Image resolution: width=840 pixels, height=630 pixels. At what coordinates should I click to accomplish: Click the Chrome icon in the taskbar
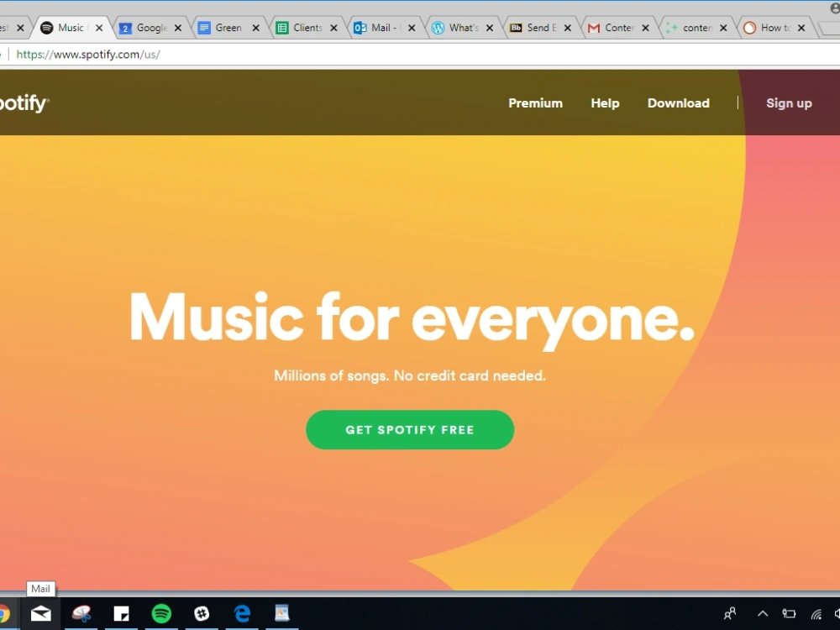tap(4, 613)
